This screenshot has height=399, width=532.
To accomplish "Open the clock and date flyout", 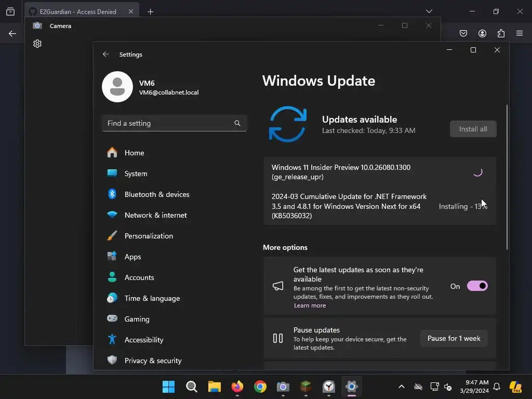I will point(474,387).
